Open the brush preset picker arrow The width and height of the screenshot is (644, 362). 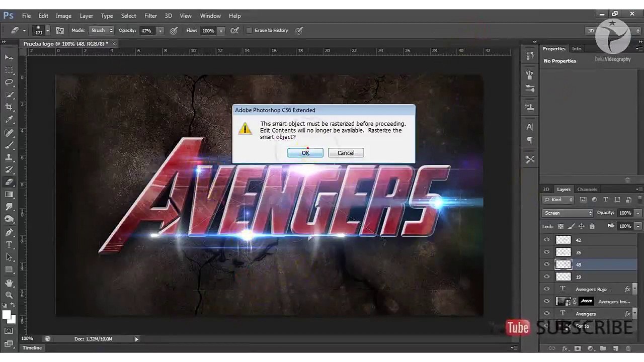tap(47, 30)
